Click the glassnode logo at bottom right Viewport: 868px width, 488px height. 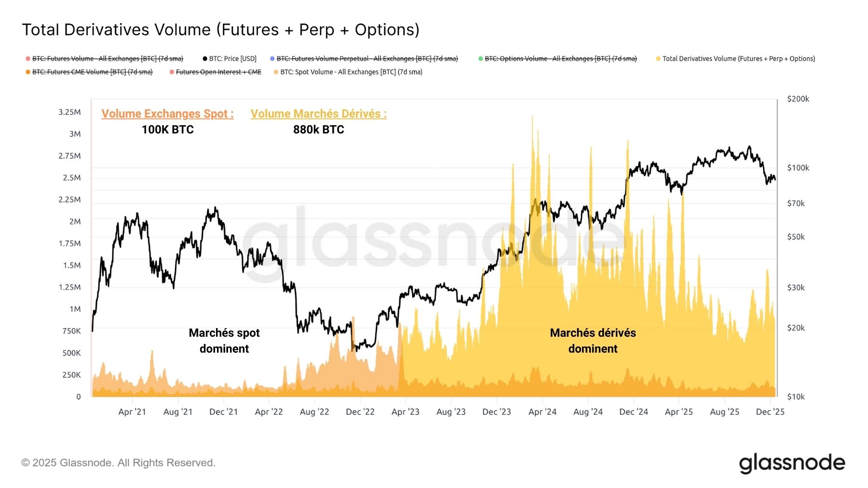click(792, 463)
